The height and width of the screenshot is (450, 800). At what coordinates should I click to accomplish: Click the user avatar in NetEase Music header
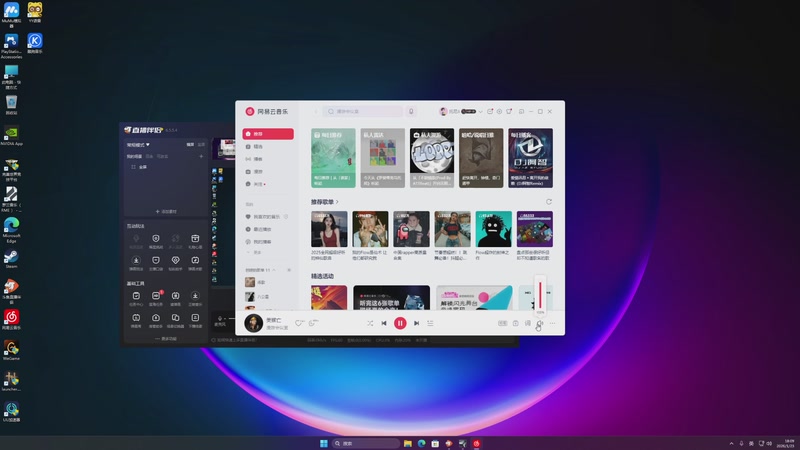pos(443,111)
